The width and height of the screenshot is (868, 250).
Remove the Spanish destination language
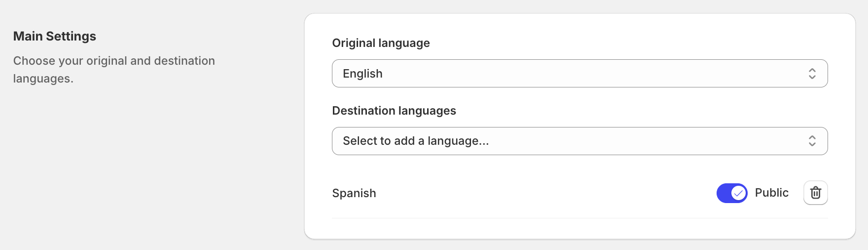click(815, 193)
